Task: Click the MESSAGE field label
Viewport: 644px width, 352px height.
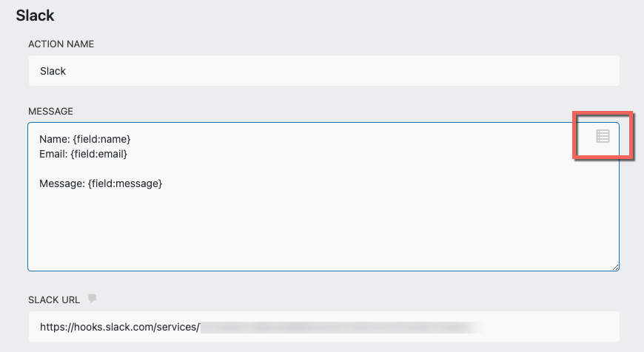Action: click(50, 112)
